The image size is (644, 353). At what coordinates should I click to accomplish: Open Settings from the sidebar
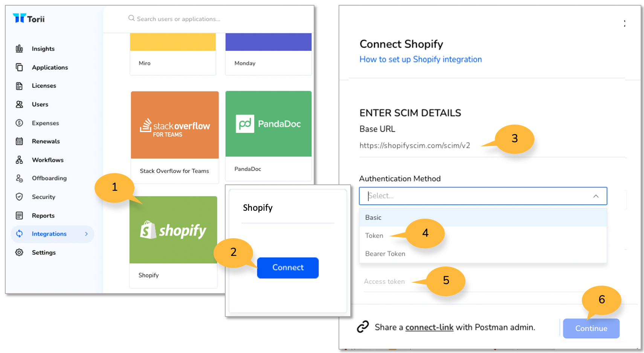pos(44,253)
